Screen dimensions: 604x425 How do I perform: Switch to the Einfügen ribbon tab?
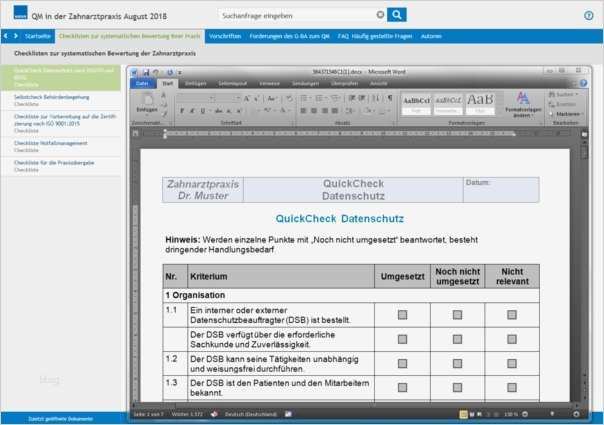(x=195, y=83)
